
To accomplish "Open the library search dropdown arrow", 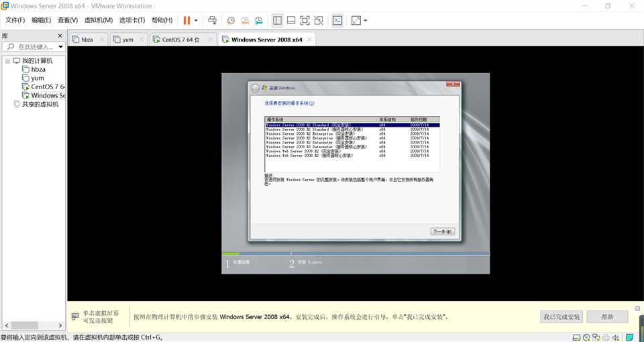I will 61,47.
